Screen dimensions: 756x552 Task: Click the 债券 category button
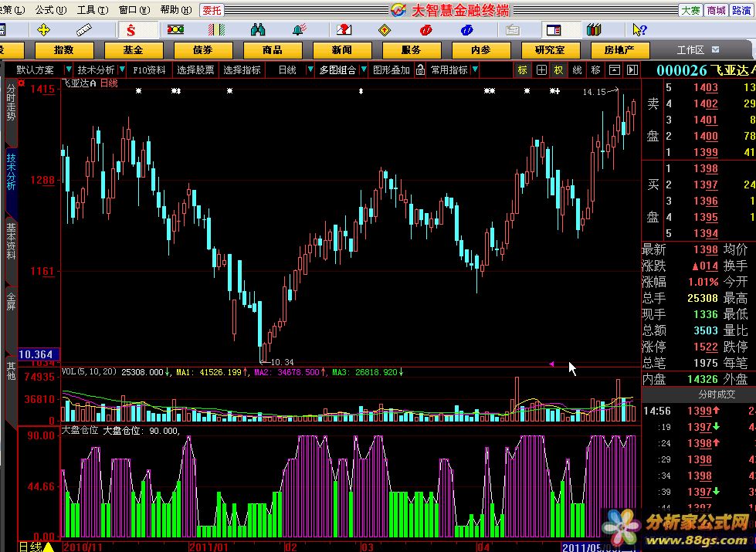(202, 49)
